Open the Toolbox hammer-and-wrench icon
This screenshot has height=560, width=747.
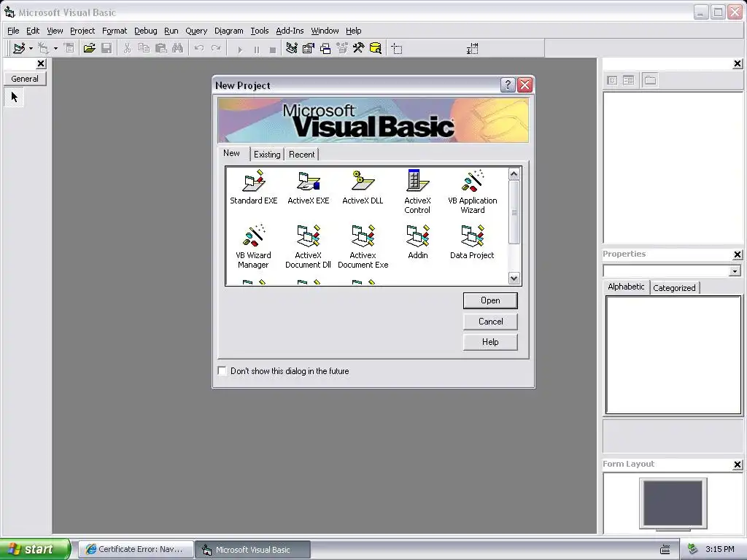tap(358, 49)
